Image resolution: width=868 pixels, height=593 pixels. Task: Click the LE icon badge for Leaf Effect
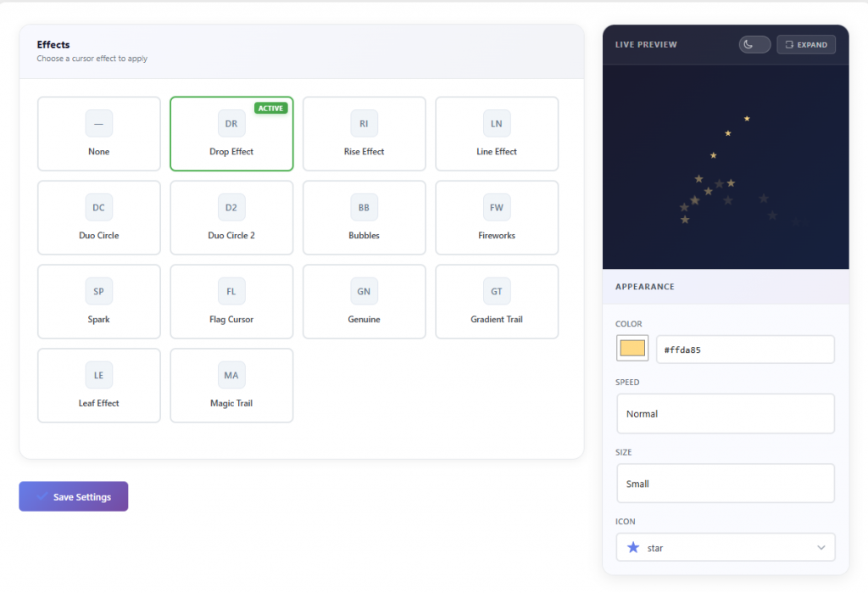[x=98, y=375]
